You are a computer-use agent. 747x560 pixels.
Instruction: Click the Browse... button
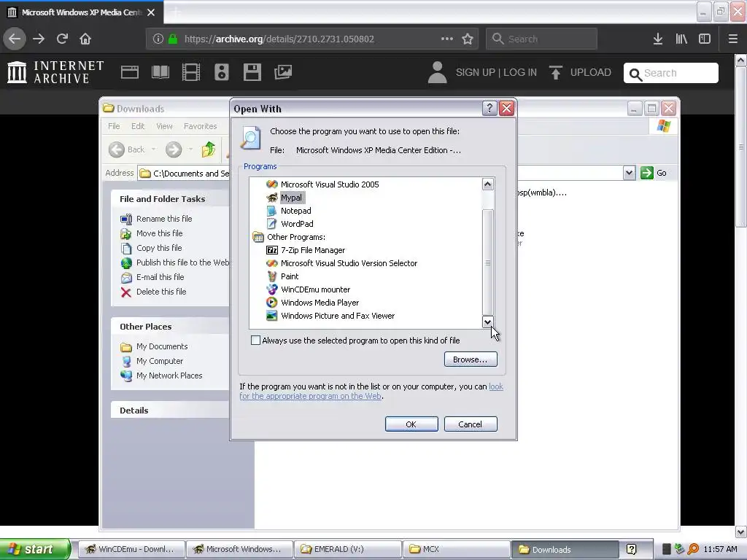click(471, 359)
